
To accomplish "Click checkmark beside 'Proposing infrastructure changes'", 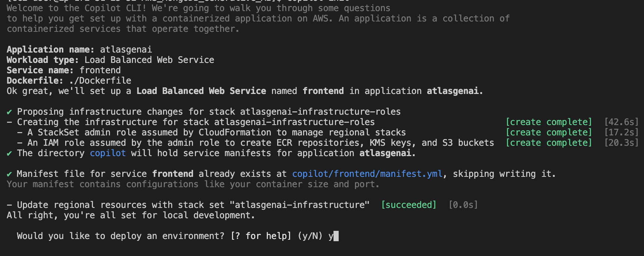I will 9,112.
